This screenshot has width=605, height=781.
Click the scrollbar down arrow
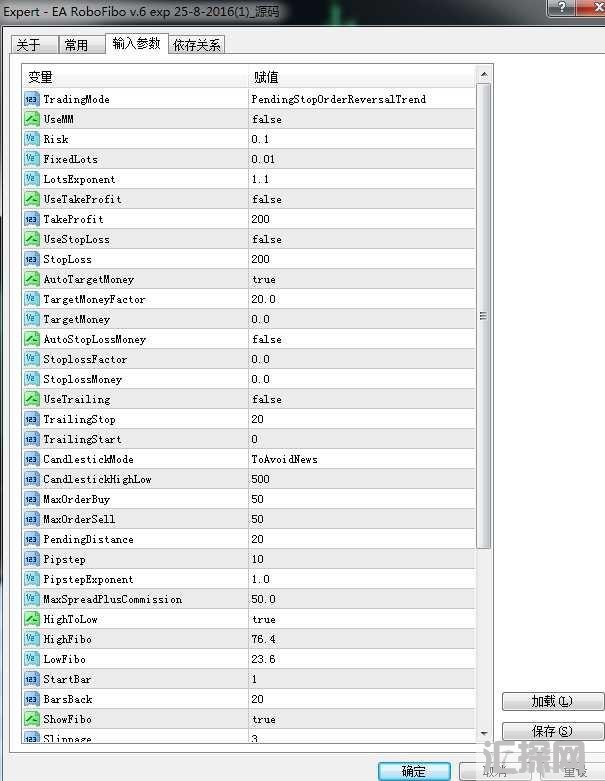[484, 734]
